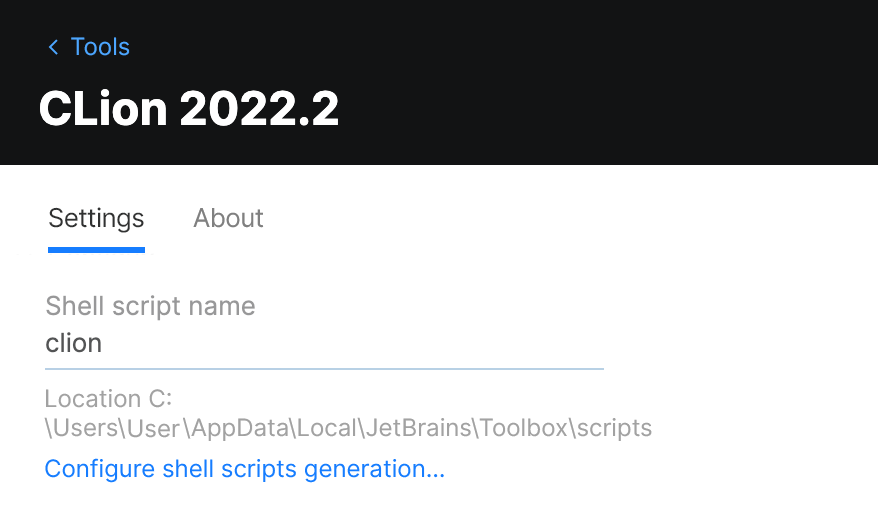Select the Settings tab
This screenshot has width=878, height=530.
click(x=96, y=218)
